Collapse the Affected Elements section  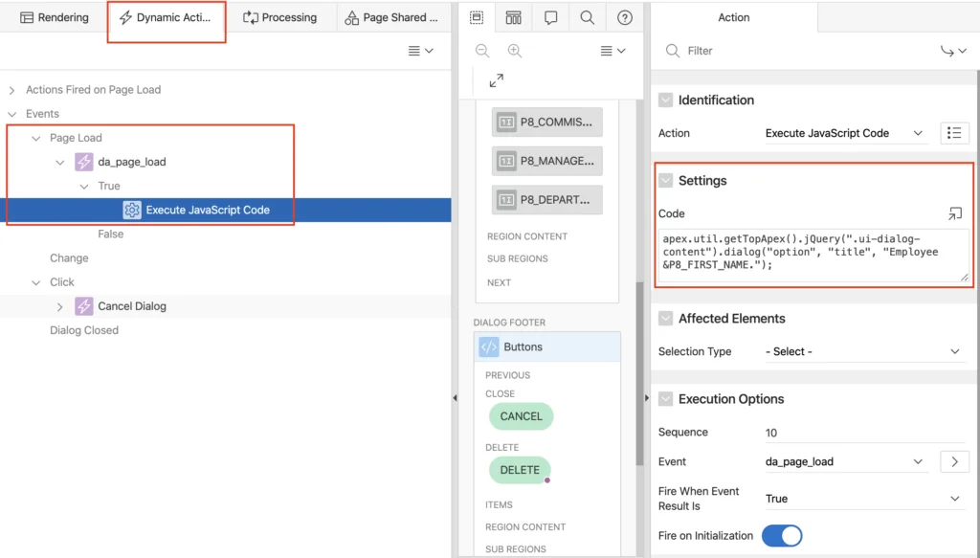(x=666, y=319)
